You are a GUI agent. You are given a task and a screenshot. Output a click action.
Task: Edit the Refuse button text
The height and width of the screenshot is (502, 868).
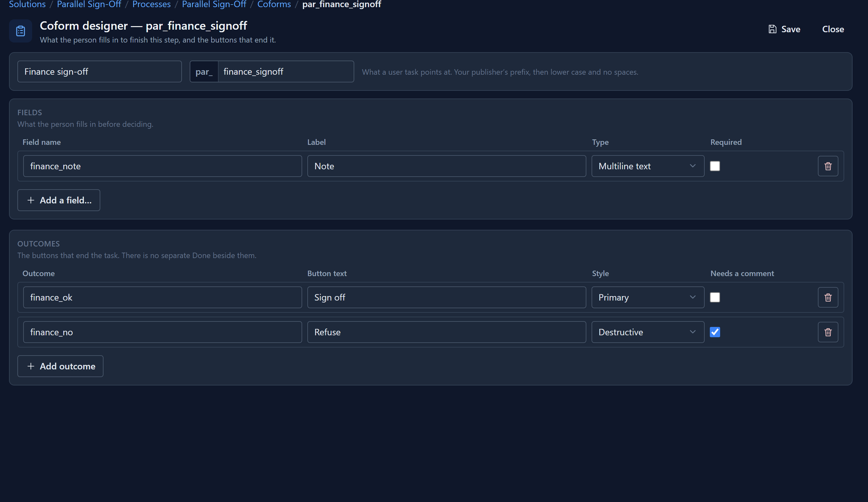(447, 332)
